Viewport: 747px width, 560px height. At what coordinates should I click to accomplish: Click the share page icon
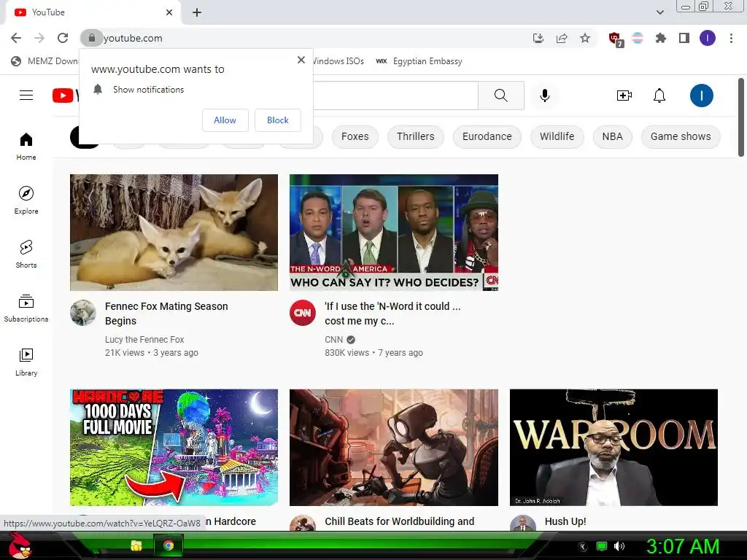coord(562,38)
